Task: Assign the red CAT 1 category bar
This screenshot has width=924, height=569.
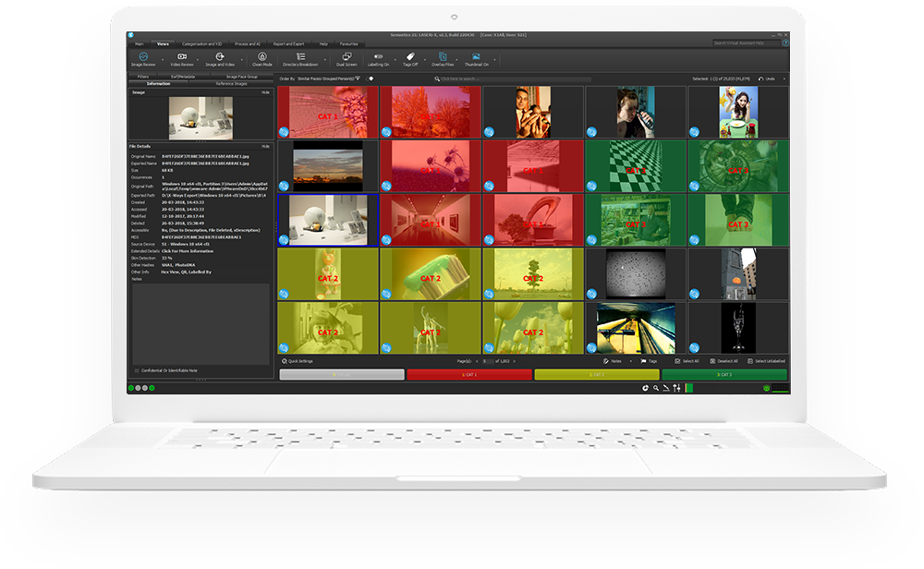Action: pos(469,375)
